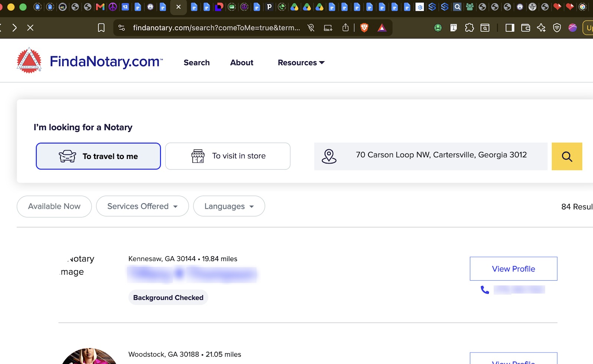Viewport: 593px width, 364px height.
Task: Call the Kennesaw notary via the phone icon
Action: coord(485,290)
